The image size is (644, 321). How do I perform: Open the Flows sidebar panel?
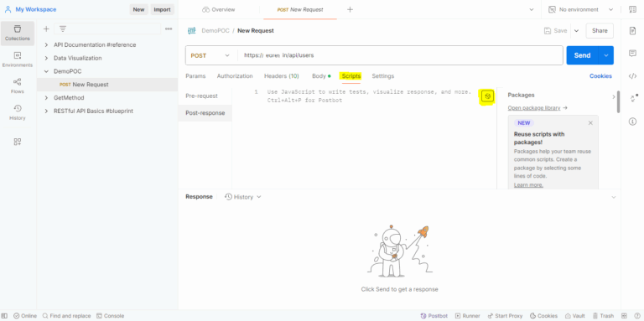pyautogui.click(x=18, y=85)
